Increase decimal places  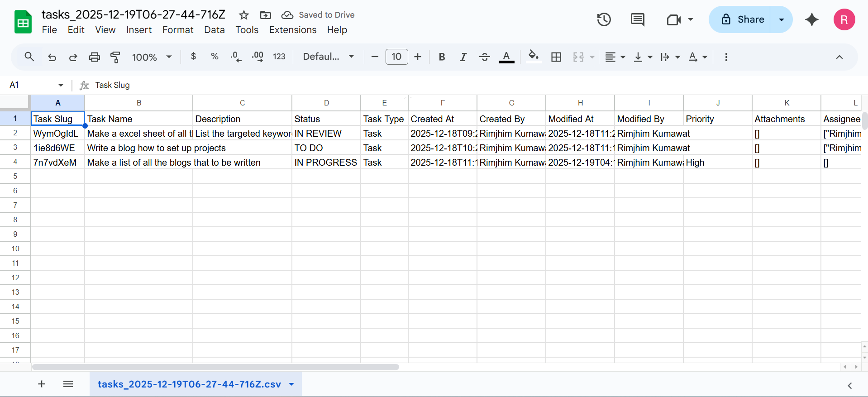tap(258, 57)
